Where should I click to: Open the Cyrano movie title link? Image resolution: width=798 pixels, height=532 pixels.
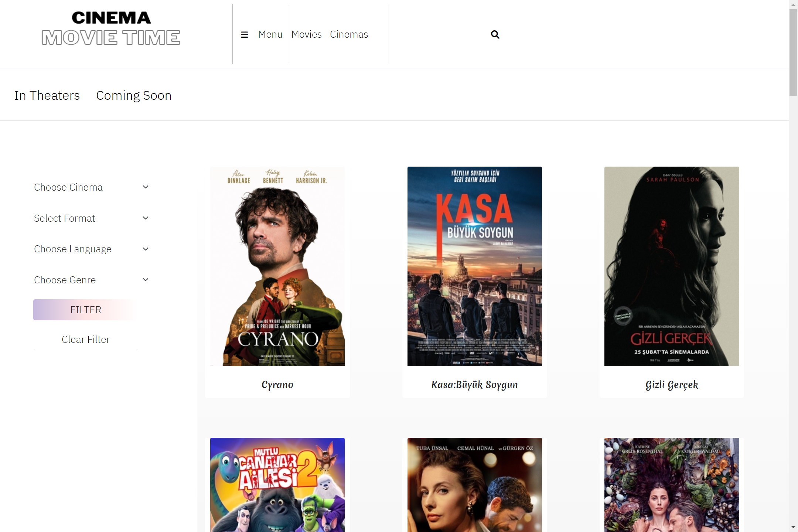277,384
